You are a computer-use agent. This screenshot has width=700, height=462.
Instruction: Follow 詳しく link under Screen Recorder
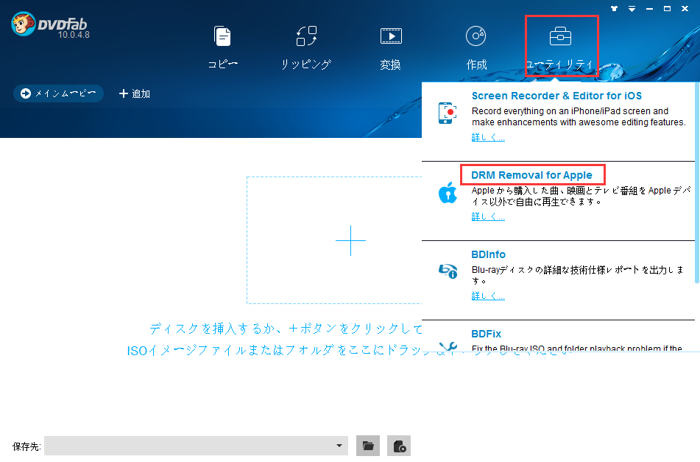pos(488,137)
